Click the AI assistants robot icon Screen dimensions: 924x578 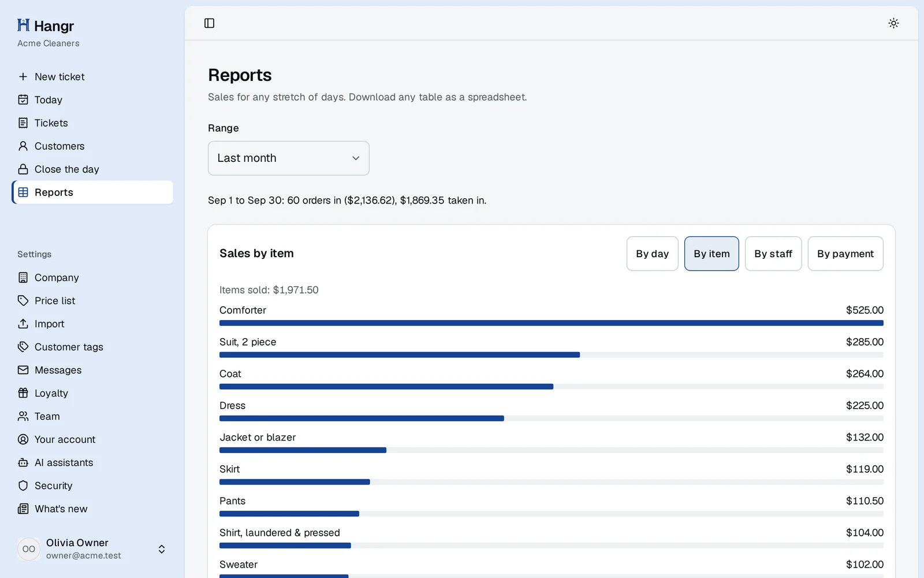pyautogui.click(x=23, y=462)
